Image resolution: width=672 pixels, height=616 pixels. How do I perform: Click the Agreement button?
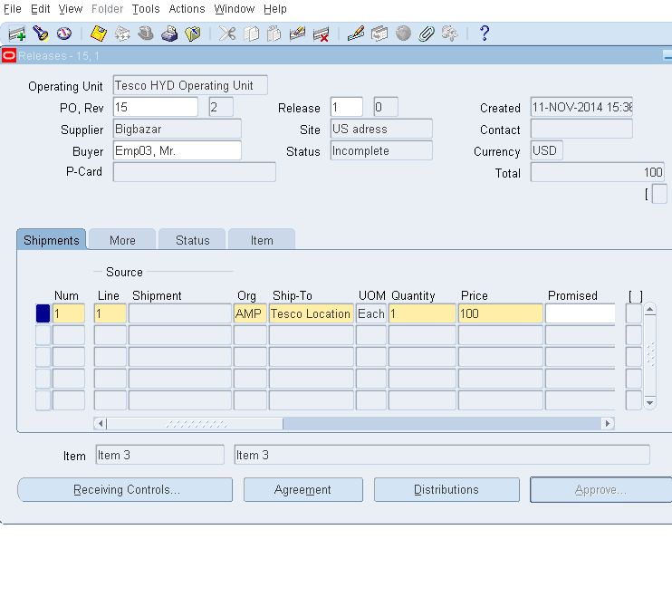pyautogui.click(x=302, y=490)
